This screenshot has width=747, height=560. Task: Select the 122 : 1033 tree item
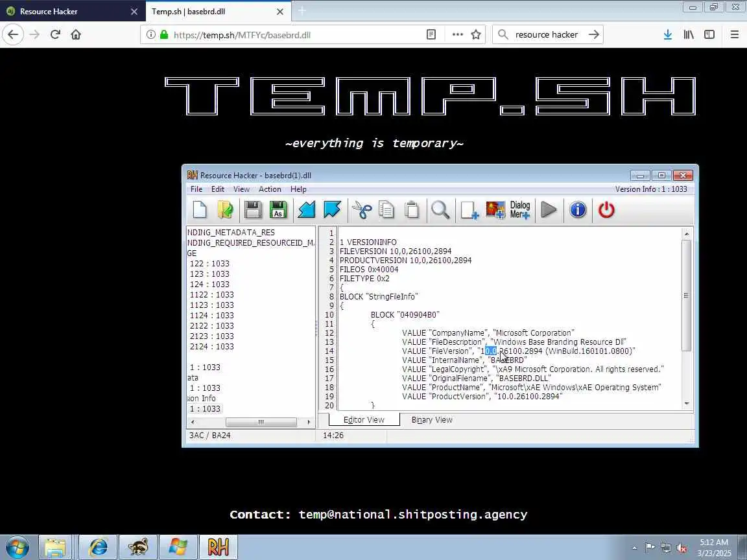209,263
